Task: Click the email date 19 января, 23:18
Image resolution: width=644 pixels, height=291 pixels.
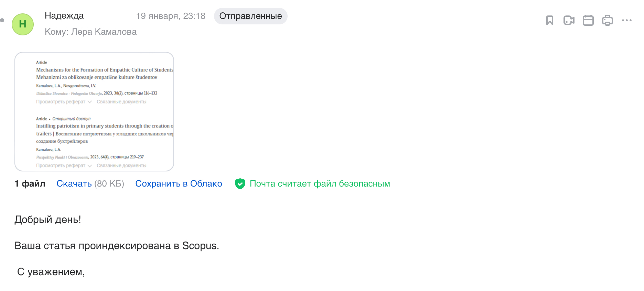Action: click(x=171, y=16)
